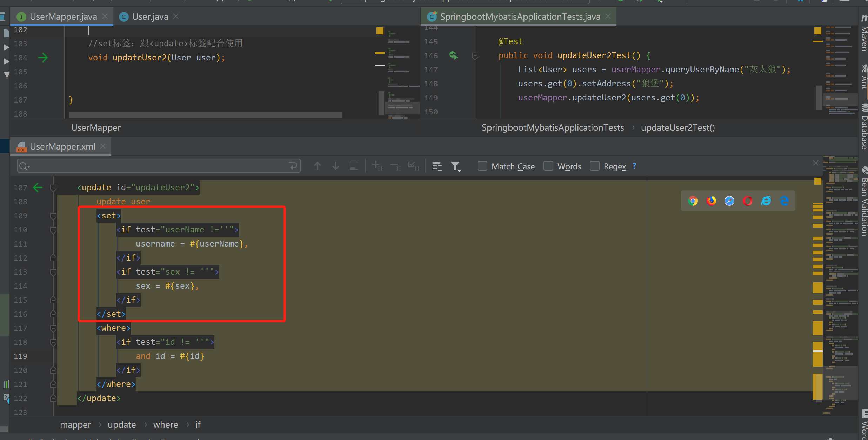Click updateUser2Test() breadcrumb

tap(677, 127)
